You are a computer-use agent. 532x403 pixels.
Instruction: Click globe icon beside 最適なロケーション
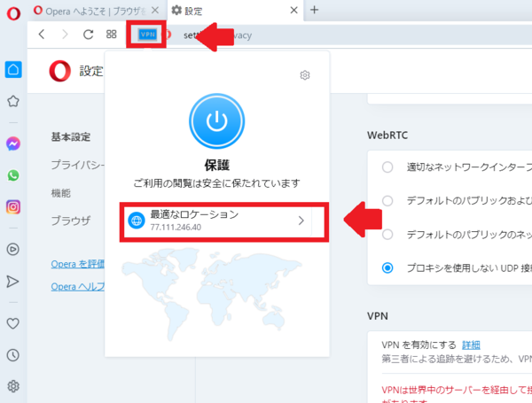point(137,221)
